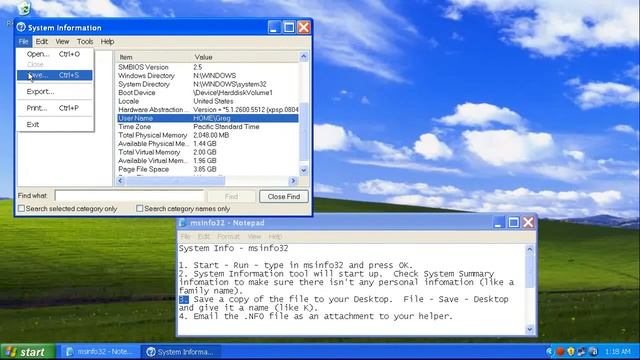Close the System Information window
The height and width of the screenshot is (360, 640).
pos(304,27)
